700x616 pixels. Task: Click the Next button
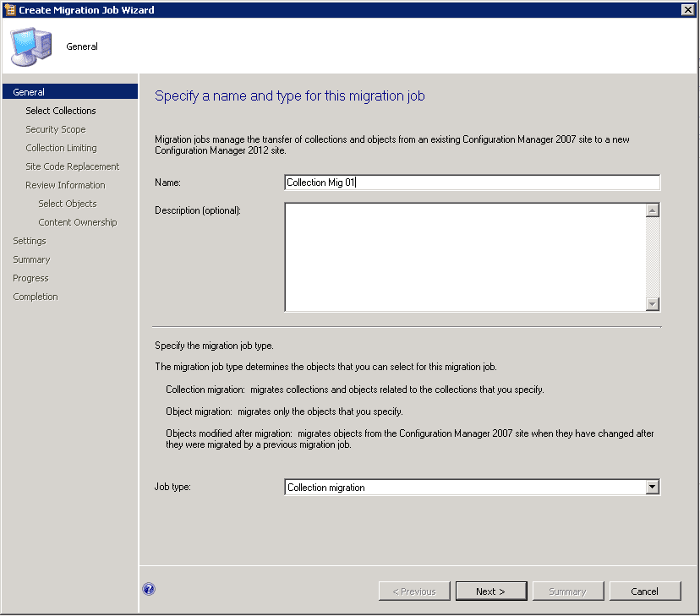[x=491, y=591]
